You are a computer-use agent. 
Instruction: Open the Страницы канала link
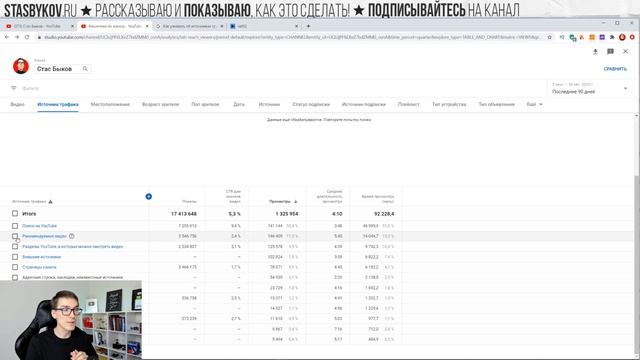pyautogui.click(x=39, y=267)
